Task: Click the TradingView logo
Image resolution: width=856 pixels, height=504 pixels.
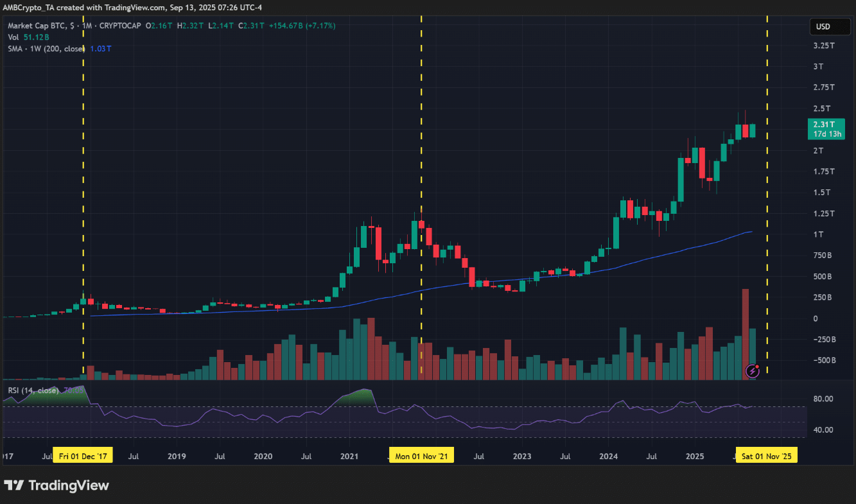Action: click(57, 485)
